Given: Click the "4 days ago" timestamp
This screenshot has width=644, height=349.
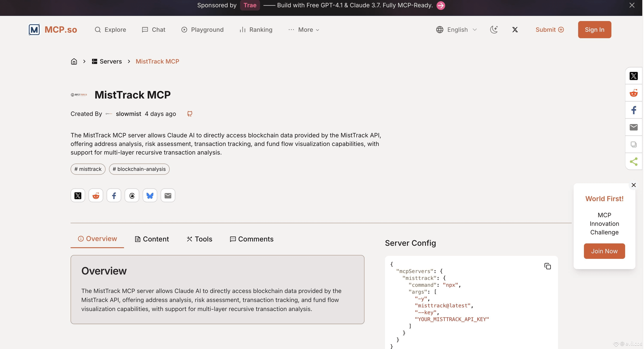Looking at the screenshot, I should point(160,114).
